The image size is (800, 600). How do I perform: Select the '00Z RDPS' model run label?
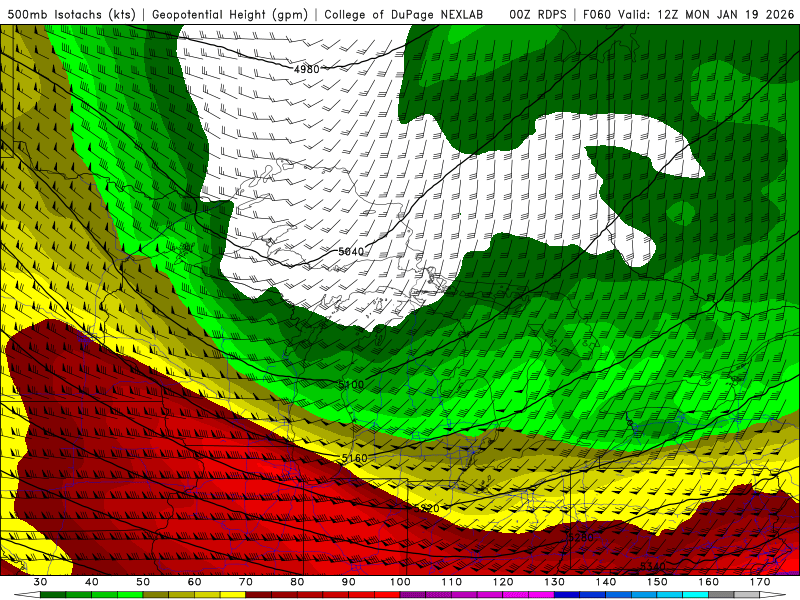pos(538,14)
